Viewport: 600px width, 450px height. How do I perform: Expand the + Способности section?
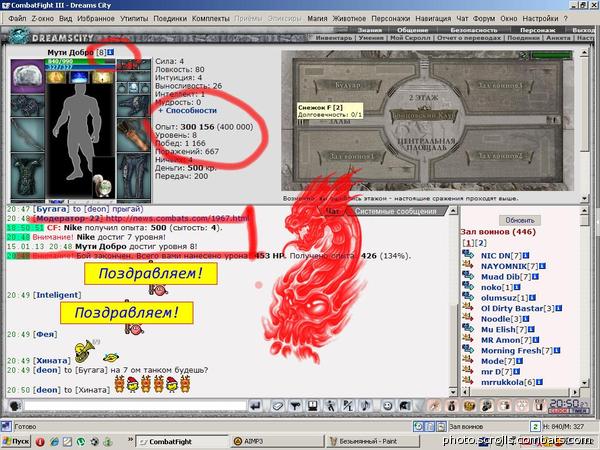pos(188,110)
